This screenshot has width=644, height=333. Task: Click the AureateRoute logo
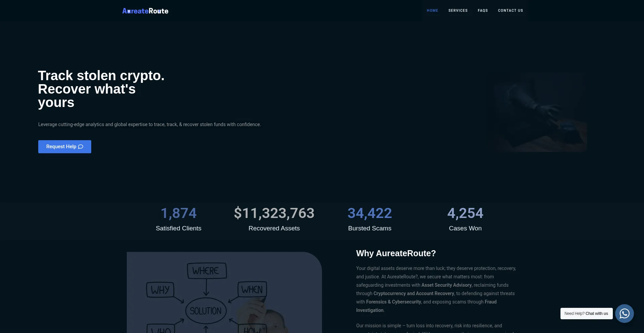[145, 10]
